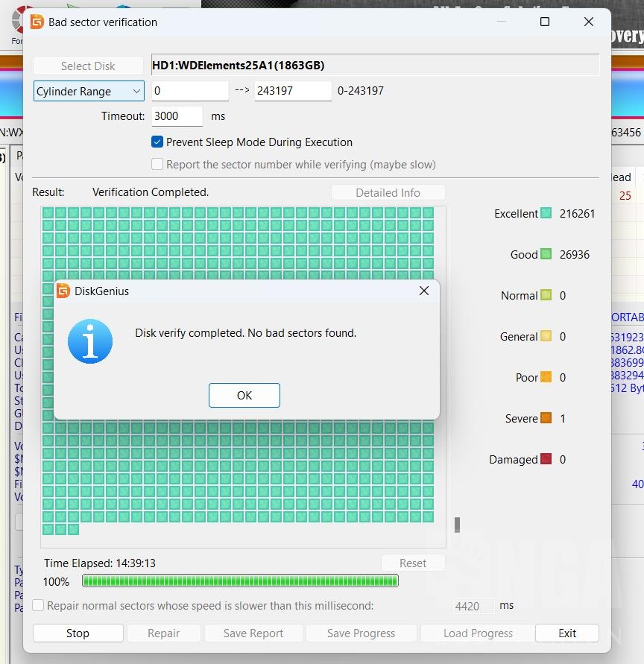Viewport: 644px width, 664px height.
Task: Close the DiskGenius message popup
Action: click(x=424, y=291)
